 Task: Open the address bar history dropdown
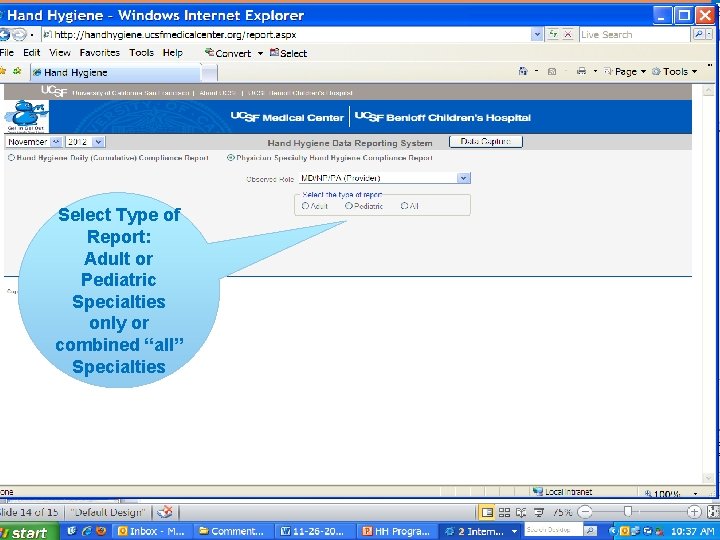[537, 34]
